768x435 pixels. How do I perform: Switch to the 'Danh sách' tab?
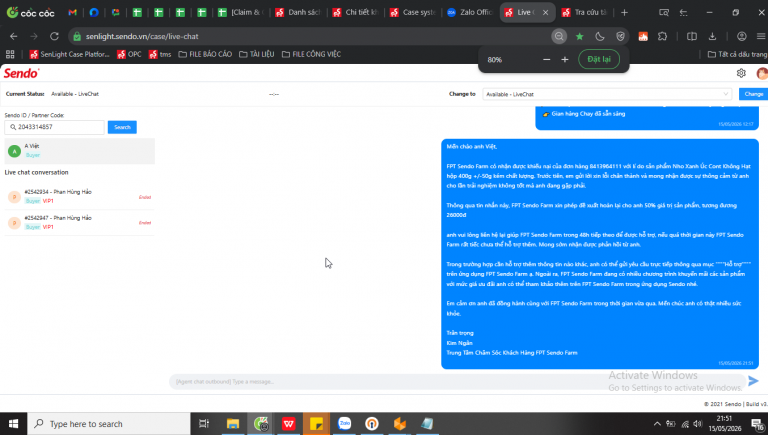tap(298, 12)
